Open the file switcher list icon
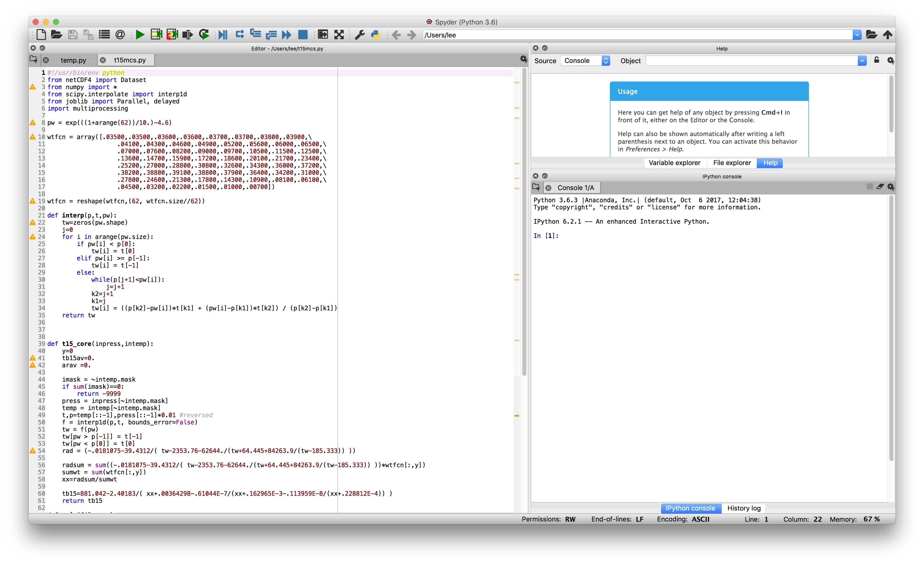The image size is (924, 565). point(104,35)
